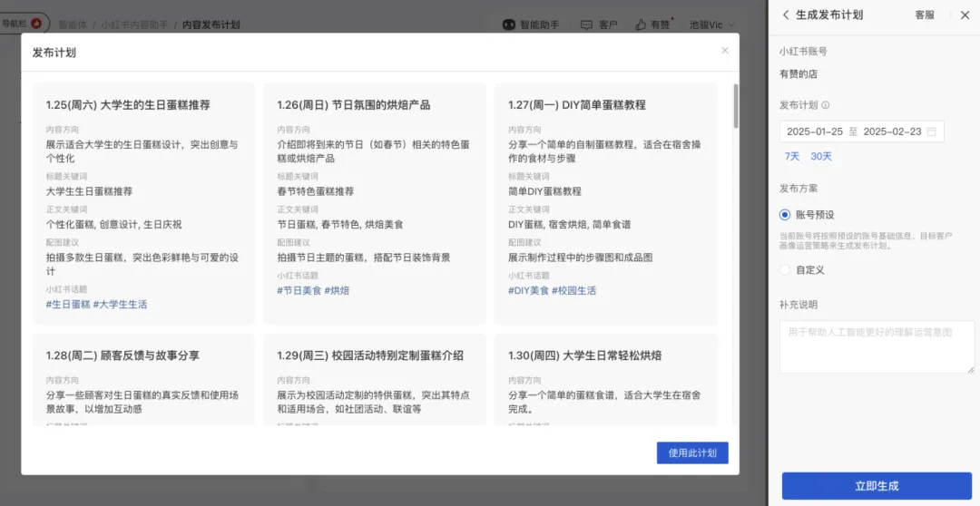Close the 生成发布计划 side panel

click(964, 15)
